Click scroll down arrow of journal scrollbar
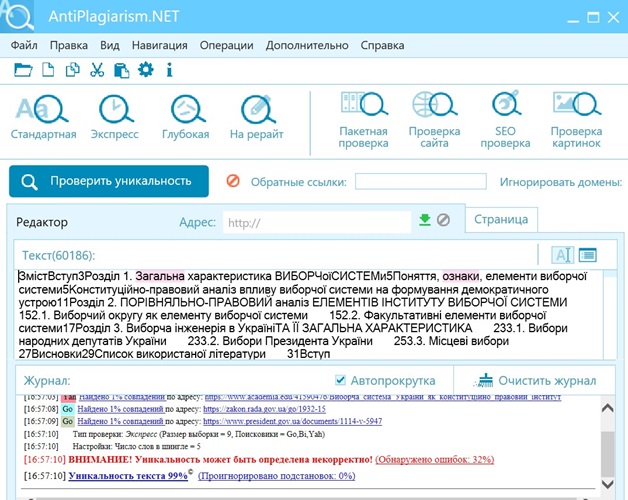 pyautogui.click(x=608, y=484)
